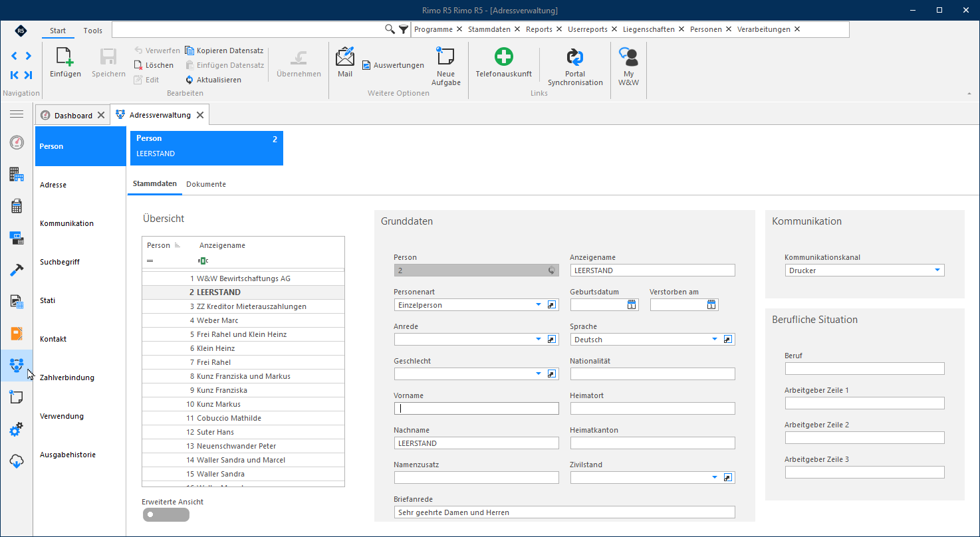Open the Geburtsdatum calendar picker
Image resolution: width=980 pixels, height=537 pixels.
632,304
